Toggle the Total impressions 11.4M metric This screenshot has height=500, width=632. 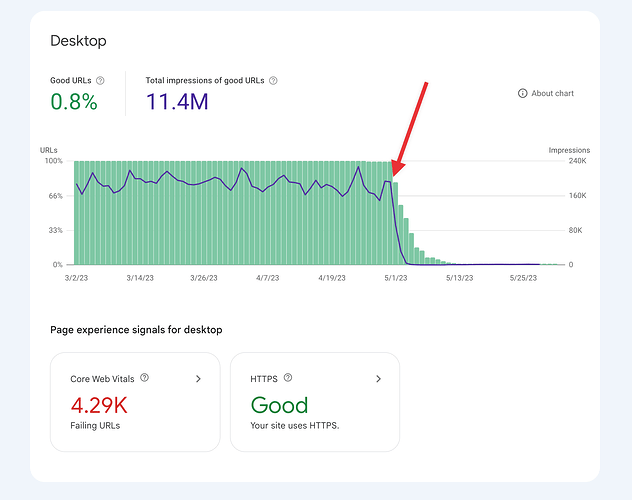(211, 95)
